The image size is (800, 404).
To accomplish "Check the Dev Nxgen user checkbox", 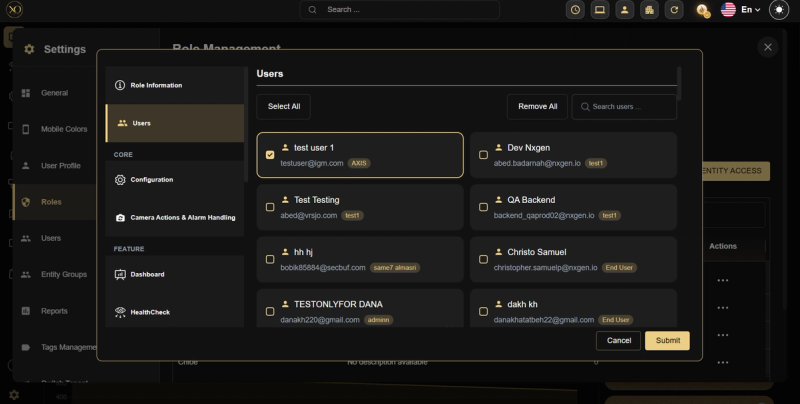I will tap(483, 155).
